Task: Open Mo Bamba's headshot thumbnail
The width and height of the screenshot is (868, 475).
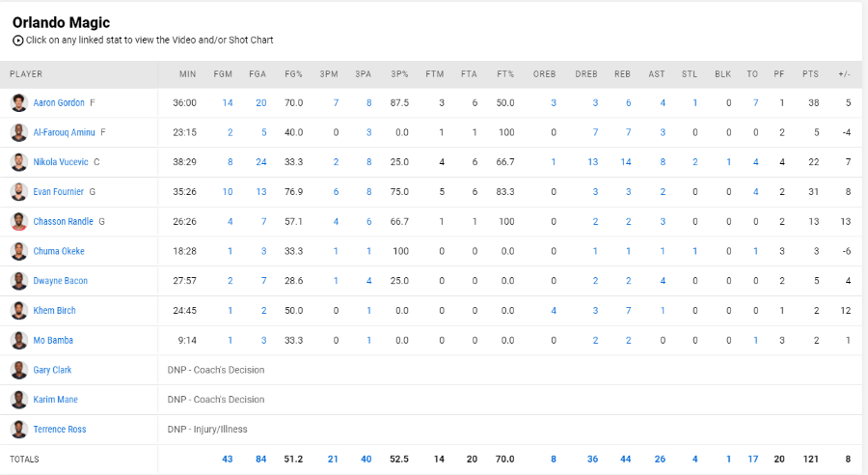Action: point(19,340)
